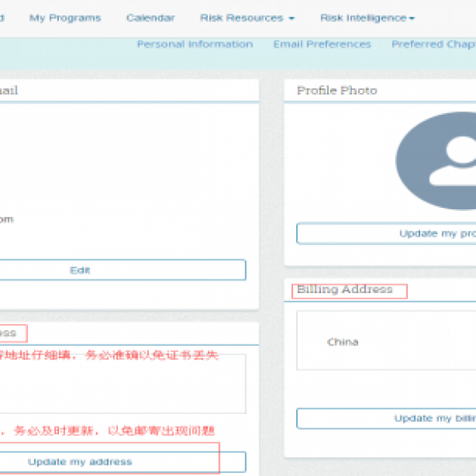Switch to the Email Preferences tab

click(x=322, y=45)
